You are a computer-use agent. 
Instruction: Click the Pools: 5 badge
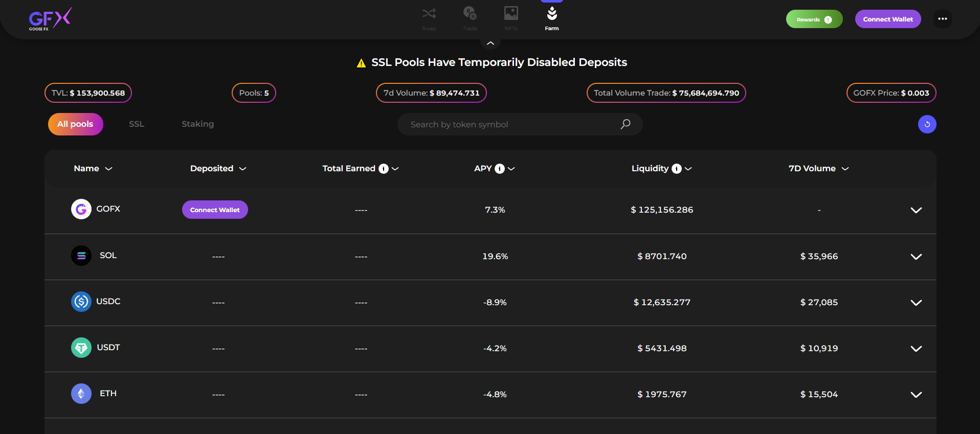[254, 93]
